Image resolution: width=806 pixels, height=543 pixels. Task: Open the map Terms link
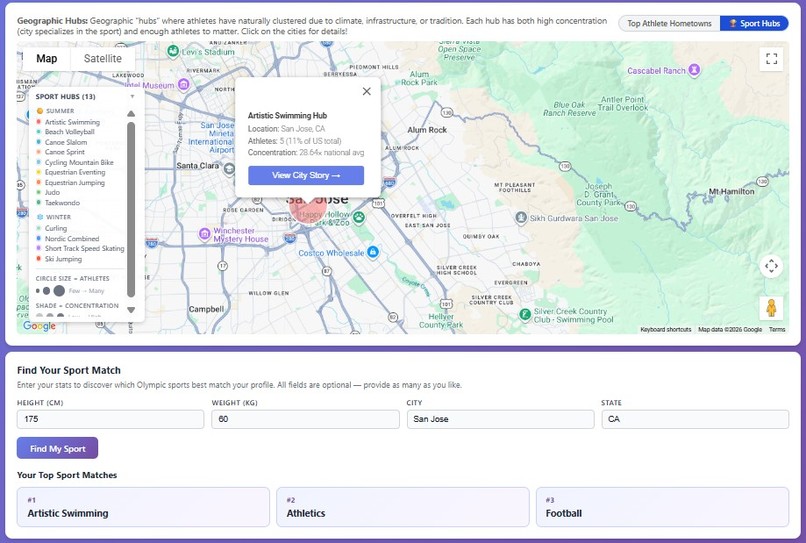[777, 330]
